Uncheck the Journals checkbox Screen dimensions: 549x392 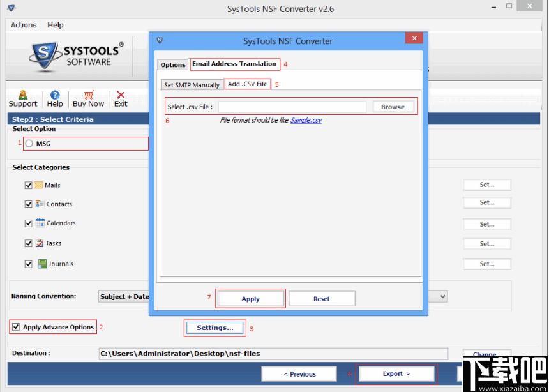(28, 264)
